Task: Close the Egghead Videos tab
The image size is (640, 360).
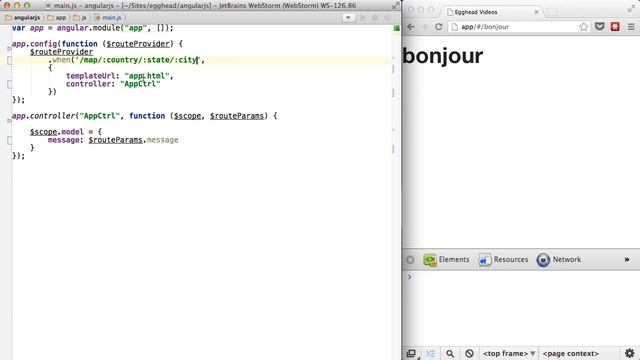Action: tap(536, 12)
